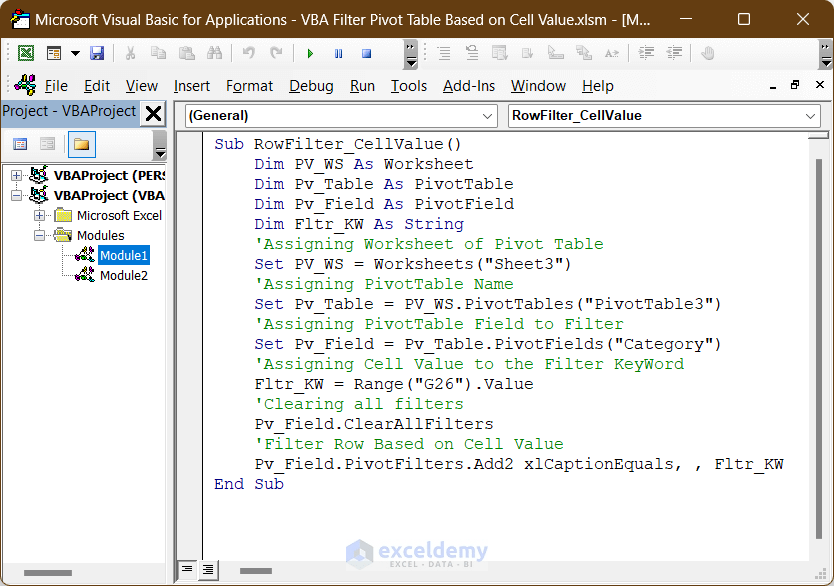Run the RowFilter_CellValue macro

[x=309, y=54]
